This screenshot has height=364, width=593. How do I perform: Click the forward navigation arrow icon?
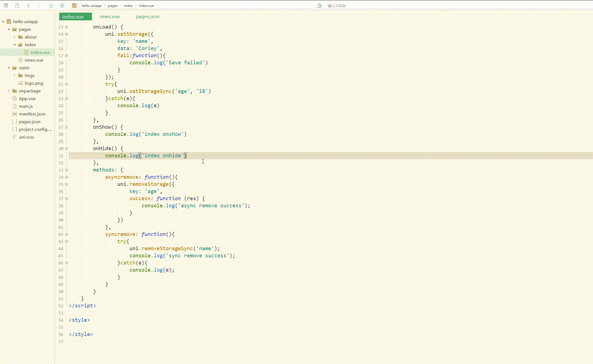click(39, 5)
